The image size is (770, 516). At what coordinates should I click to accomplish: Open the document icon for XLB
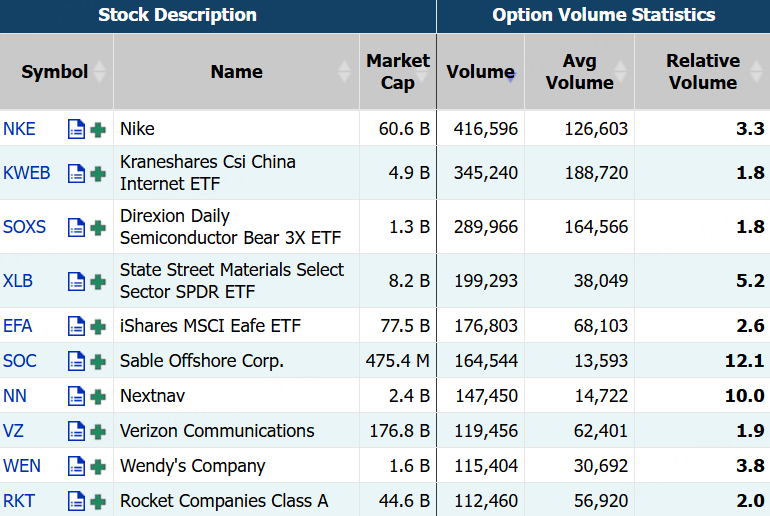[76, 281]
